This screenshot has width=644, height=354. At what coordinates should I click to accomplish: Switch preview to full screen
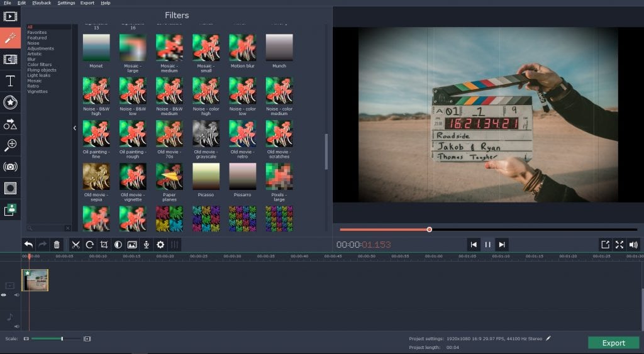(619, 245)
